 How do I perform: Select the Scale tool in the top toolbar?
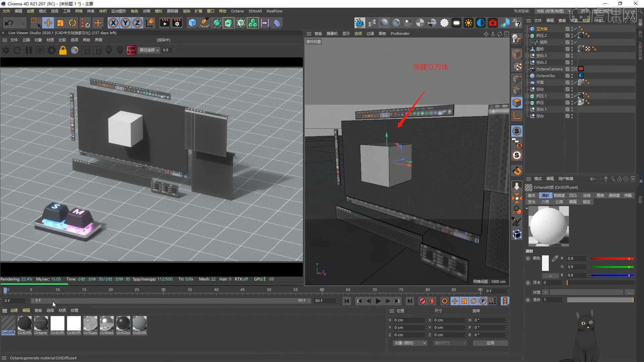(60, 23)
